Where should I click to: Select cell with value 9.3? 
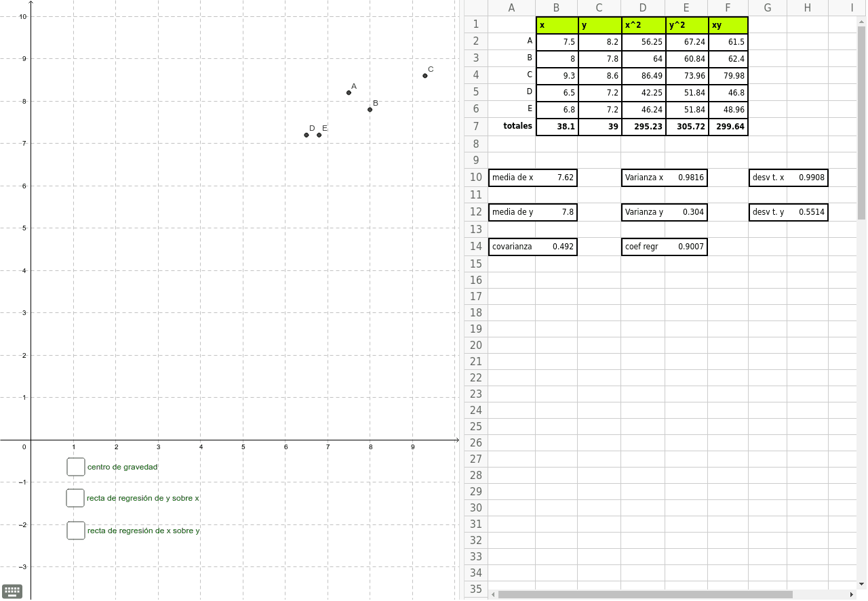tap(557, 75)
